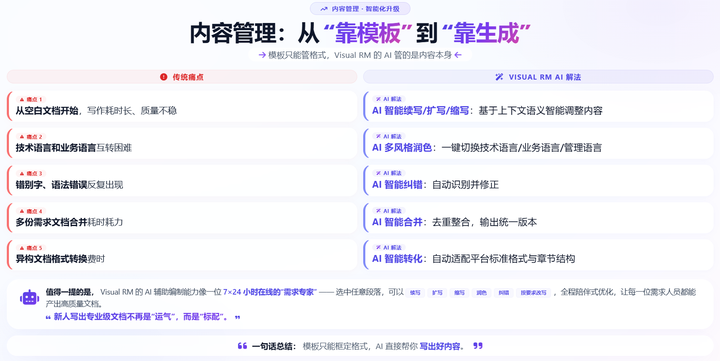Click the opening quote icon before 一句话总结
The image size is (720, 361).
(242, 346)
